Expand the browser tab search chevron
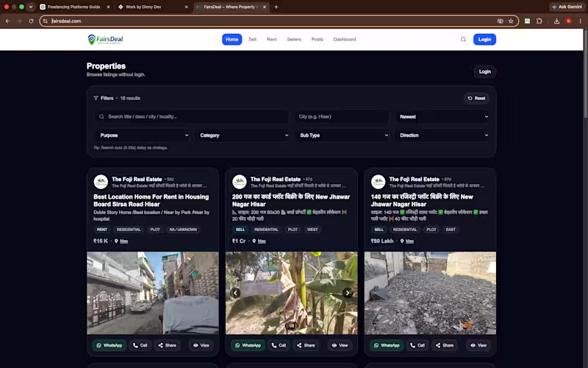Viewport: 588px width, 368px height. [31, 7]
